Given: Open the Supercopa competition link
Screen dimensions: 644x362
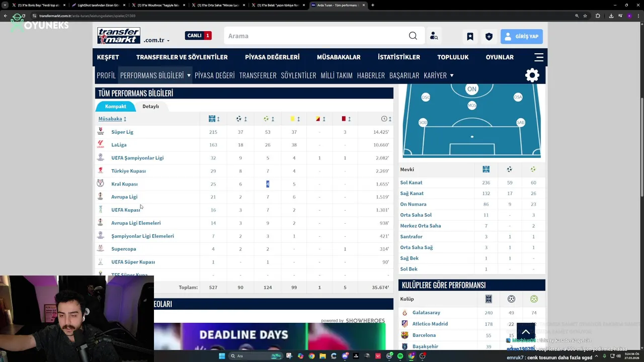Looking at the screenshot, I should point(124,249).
